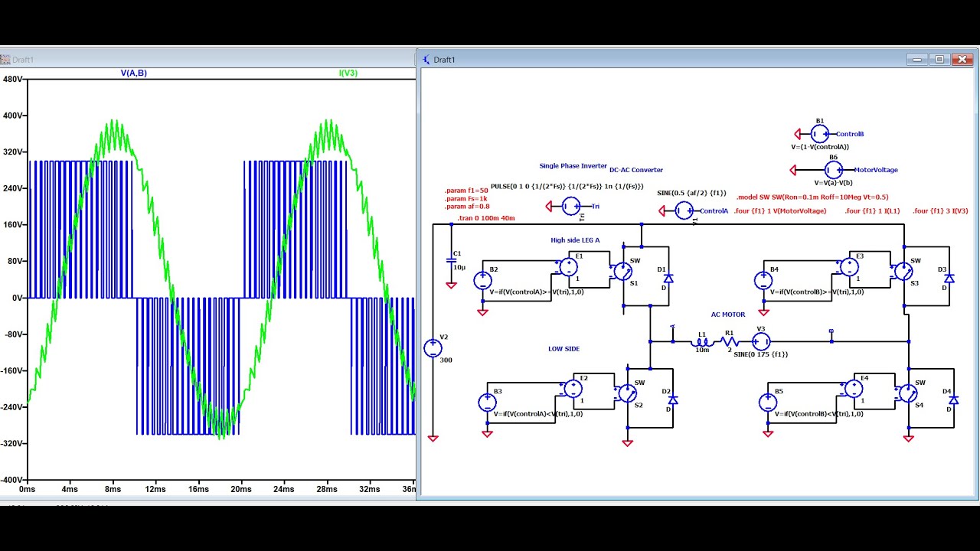
Task: Click behavioral source B2 symbol
Action: tap(482, 281)
